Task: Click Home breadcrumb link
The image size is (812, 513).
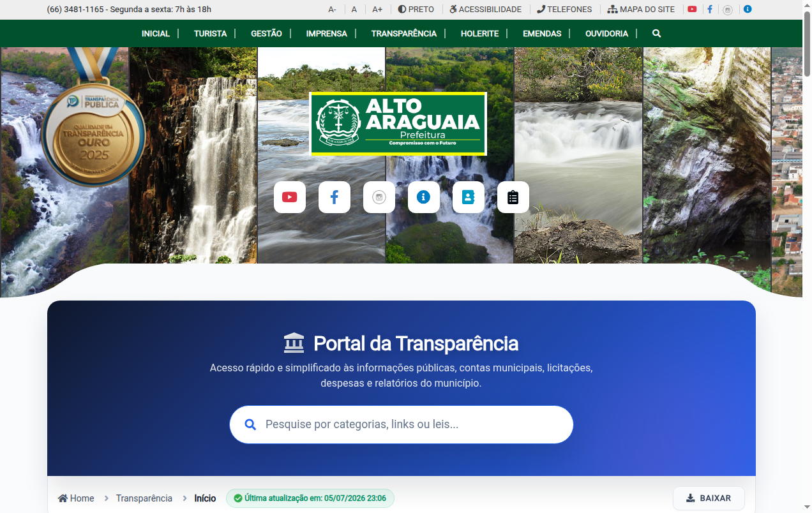Action: point(76,498)
